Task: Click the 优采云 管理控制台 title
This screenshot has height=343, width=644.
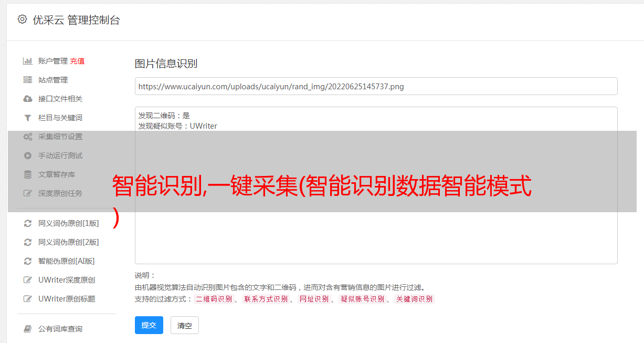Action: tap(76, 20)
